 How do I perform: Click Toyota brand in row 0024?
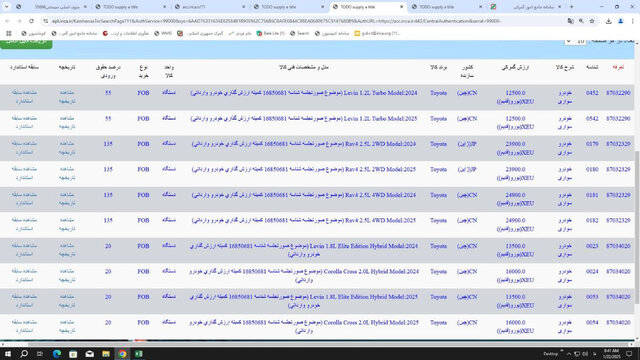point(438,271)
